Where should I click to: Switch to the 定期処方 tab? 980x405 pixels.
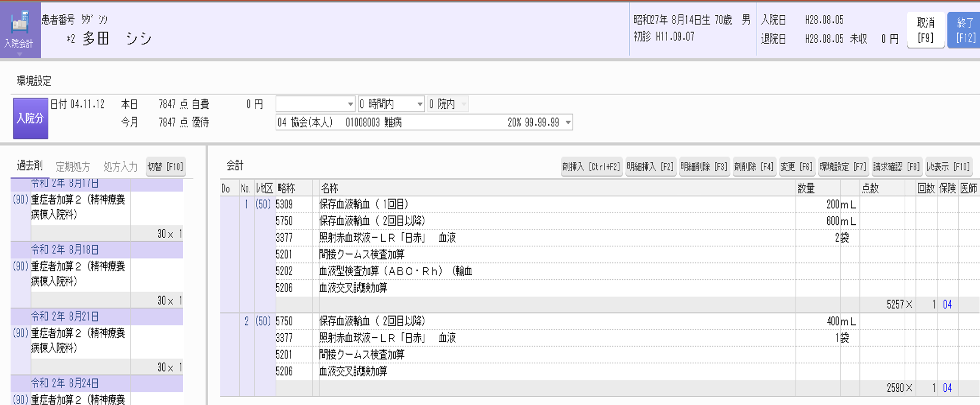pyautogui.click(x=73, y=167)
